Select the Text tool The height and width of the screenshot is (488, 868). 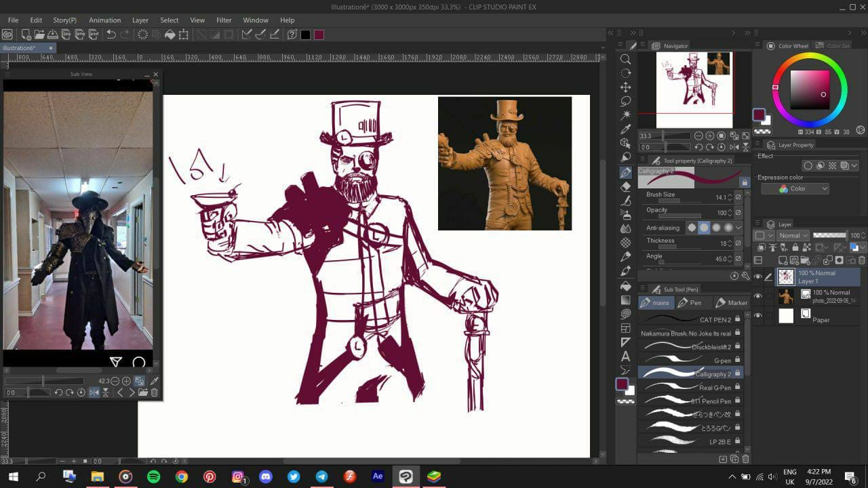tap(625, 357)
